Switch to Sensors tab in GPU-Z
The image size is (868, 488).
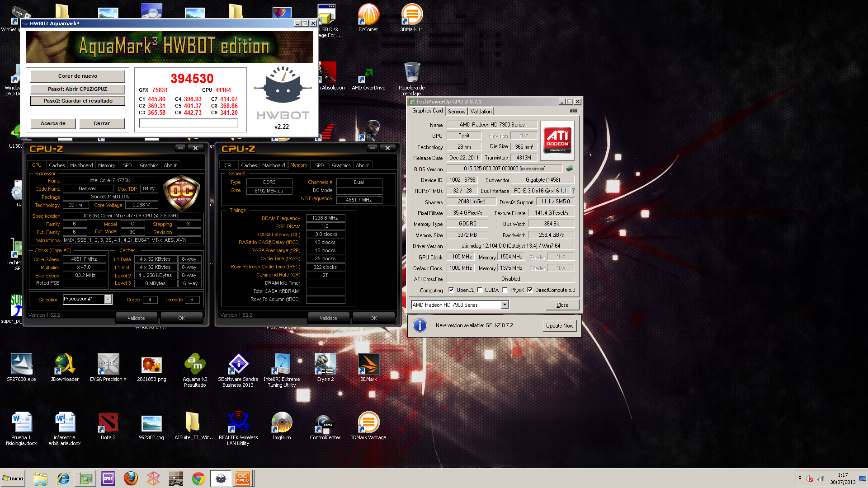[x=457, y=112]
